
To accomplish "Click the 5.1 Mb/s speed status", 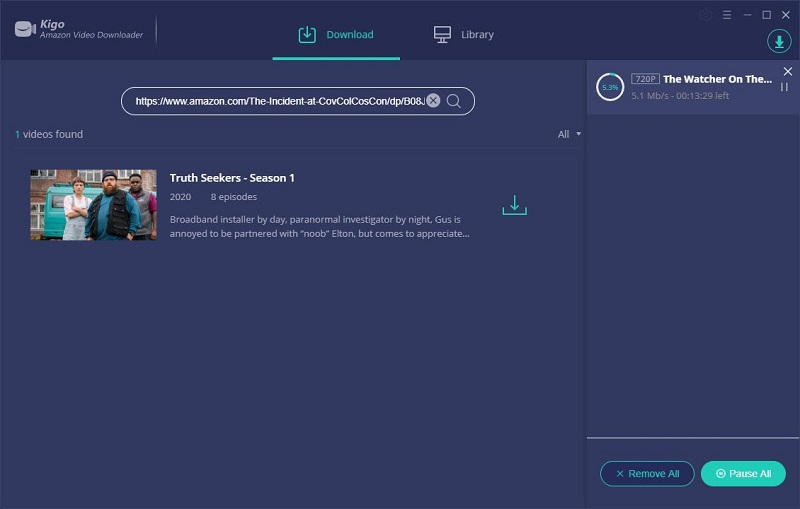I will pyautogui.click(x=680, y=96).
